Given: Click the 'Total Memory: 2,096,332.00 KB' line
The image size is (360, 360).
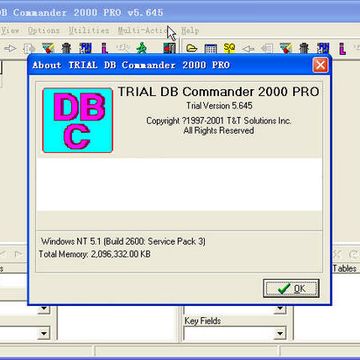Looking at the screenshot, I should point(95,254).
